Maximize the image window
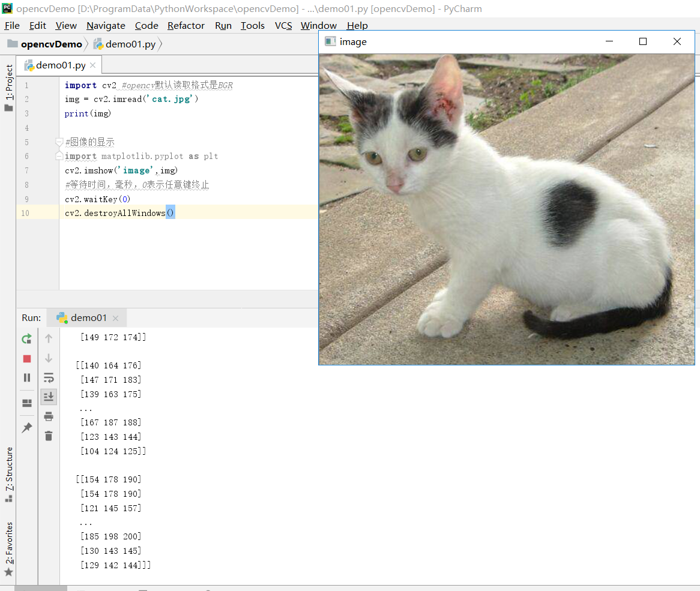This screenshot has width=700, height=591. [x=643, y=41]
